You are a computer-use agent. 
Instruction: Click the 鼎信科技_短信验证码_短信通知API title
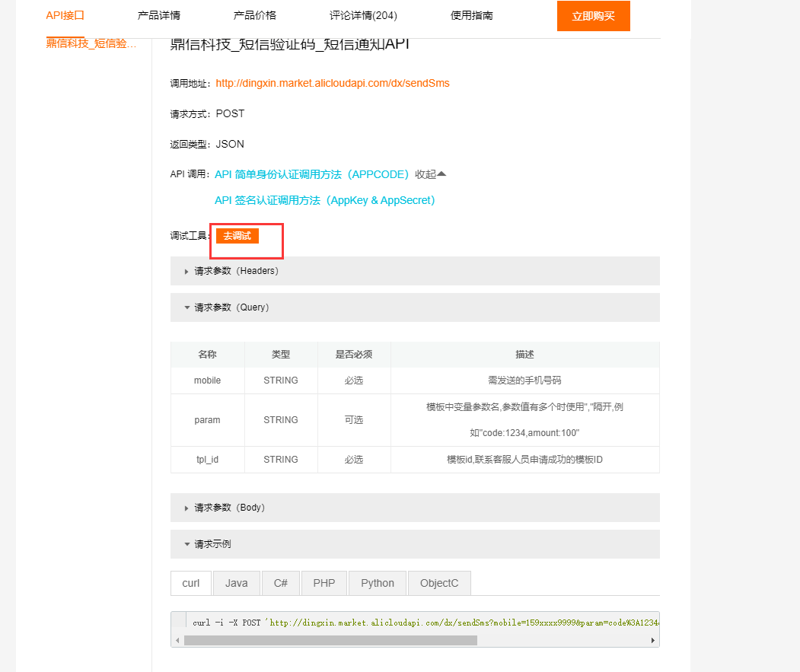coord(289,44)
